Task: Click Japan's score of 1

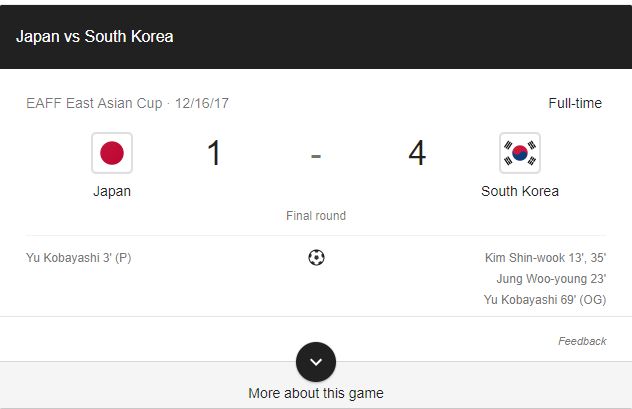Action: [214, 154]
